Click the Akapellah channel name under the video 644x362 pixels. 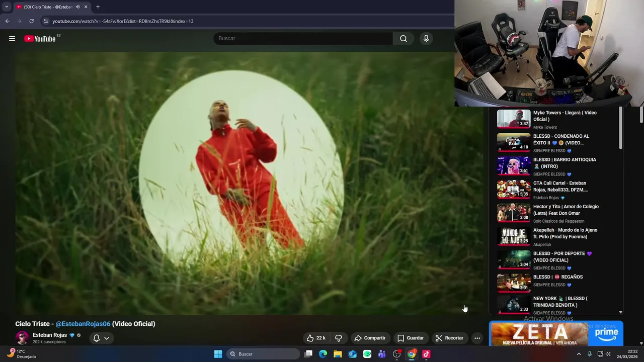542,245
